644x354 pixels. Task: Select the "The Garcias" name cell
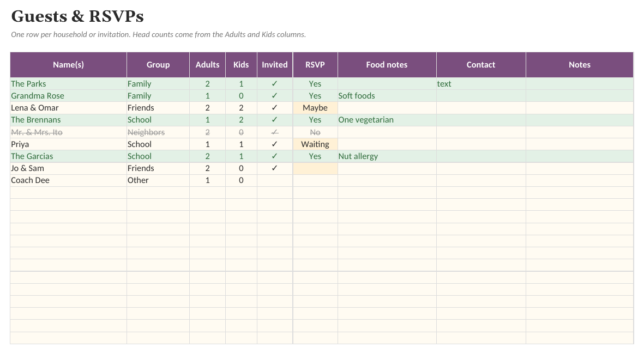point(69,156)
